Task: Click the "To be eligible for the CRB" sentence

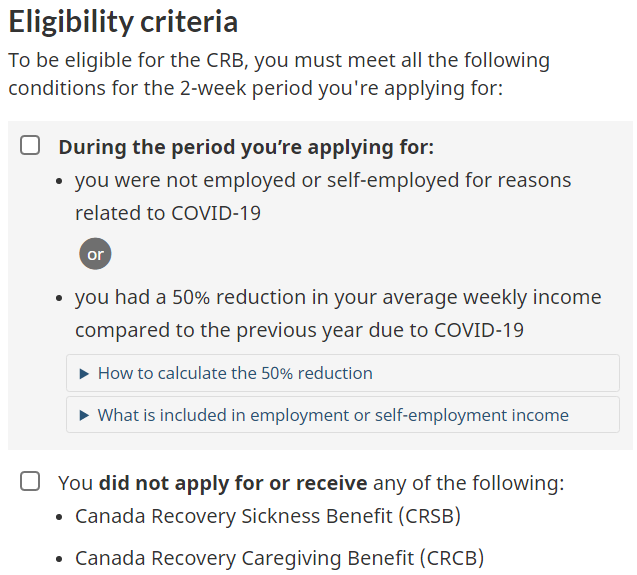Action: pos(279,60)
